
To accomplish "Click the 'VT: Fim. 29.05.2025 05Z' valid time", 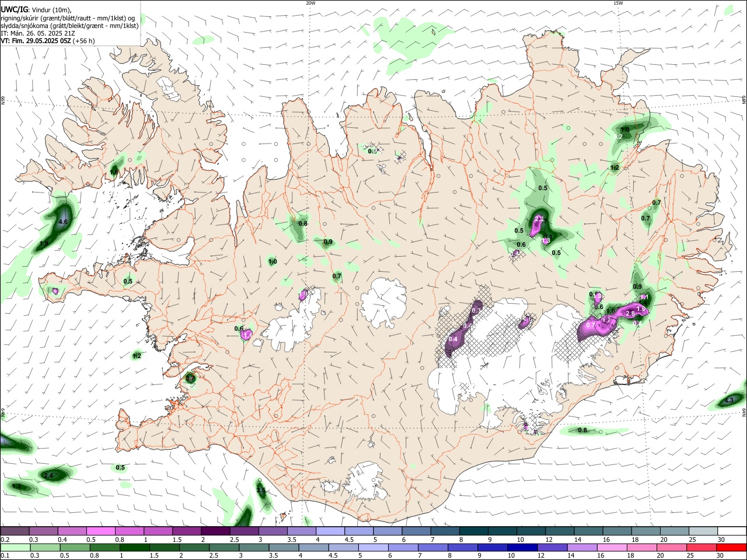I will [x=36, y=41].
